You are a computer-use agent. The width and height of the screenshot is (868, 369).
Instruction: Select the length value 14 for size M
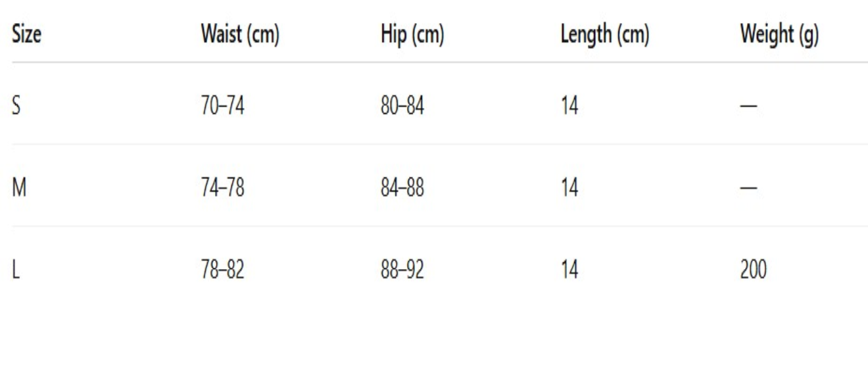(x=569, y=189)
